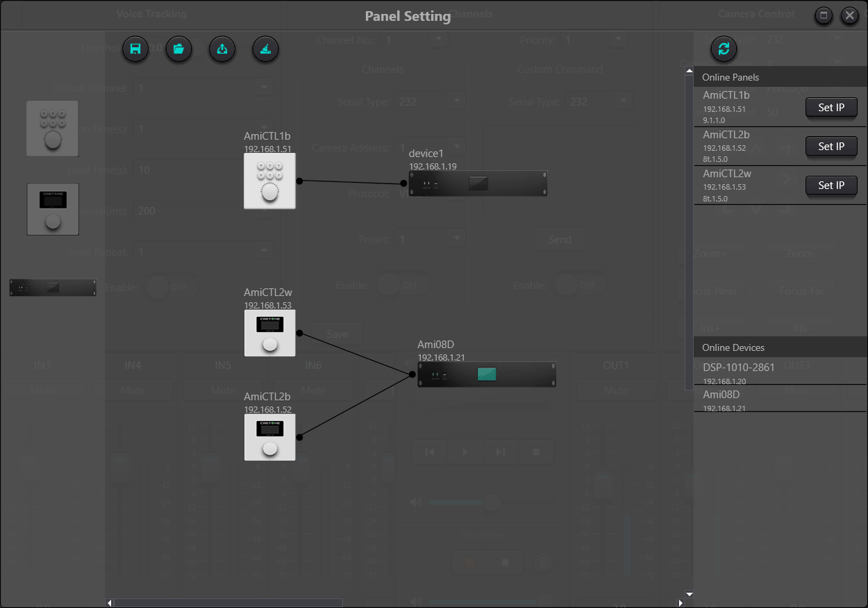Close the Panel Setting dialog
The image size is (868, 608).
[850, 15]
